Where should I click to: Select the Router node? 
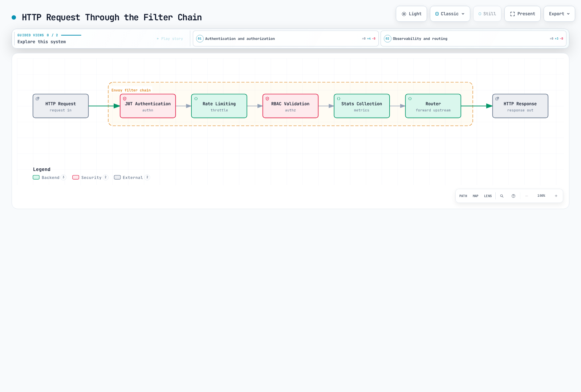[433, 106]
